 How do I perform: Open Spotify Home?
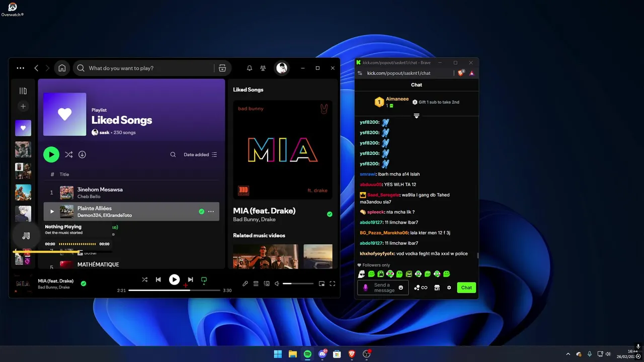click(62, 68)
